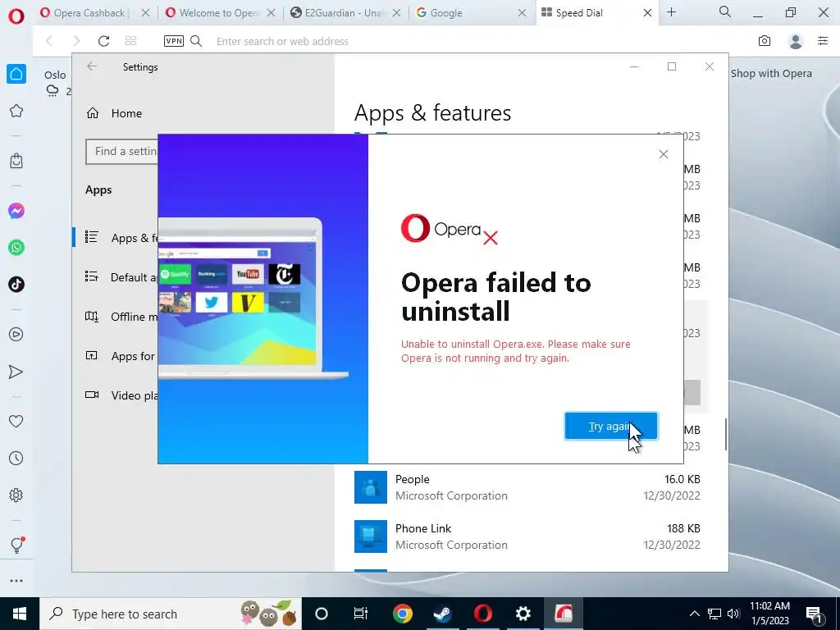This screenshot has height=630, width=840.
Task: Select the Phone Link app entry
Action: pyautogui.click(x=527, y=536)
